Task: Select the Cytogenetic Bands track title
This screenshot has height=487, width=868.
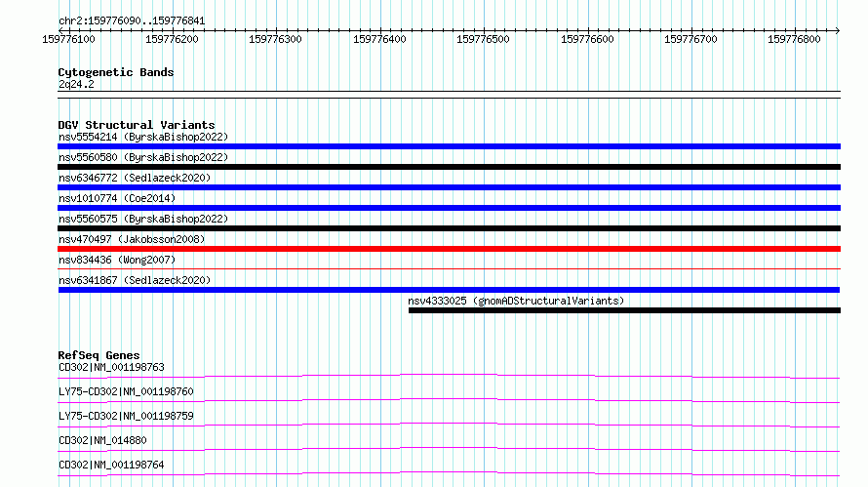Action: tap(116, 72)
